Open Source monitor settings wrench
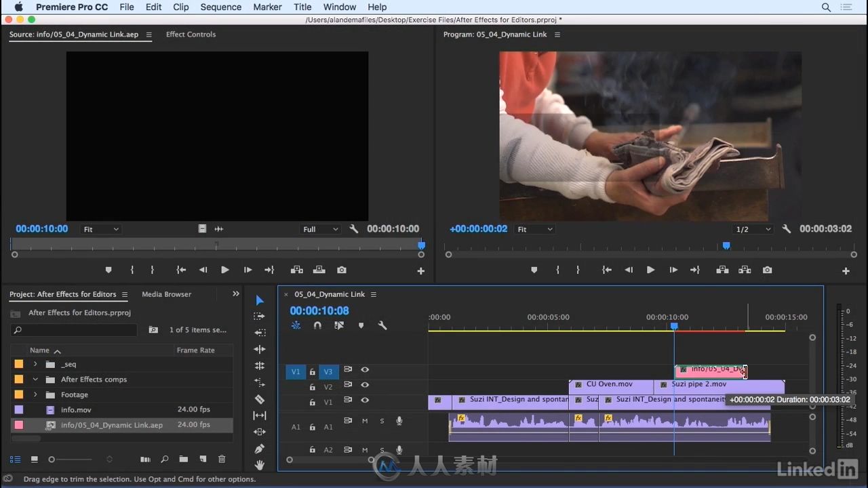 click(354, 229)
